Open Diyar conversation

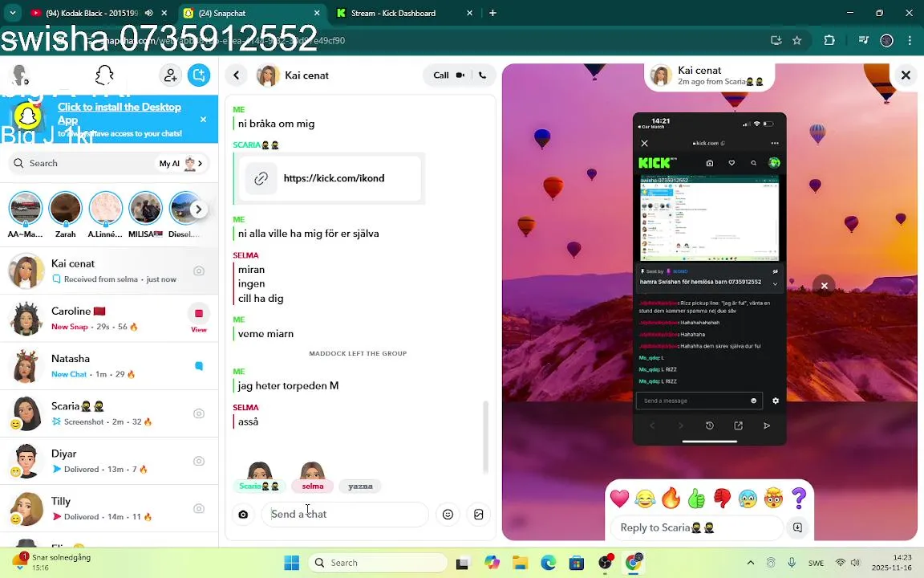109,461
